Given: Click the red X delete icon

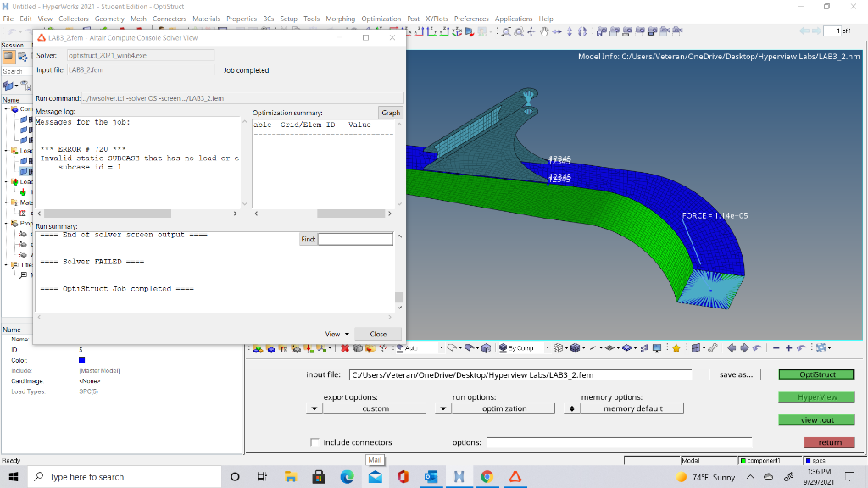Looking at the screenshot, I should [345, 348].
